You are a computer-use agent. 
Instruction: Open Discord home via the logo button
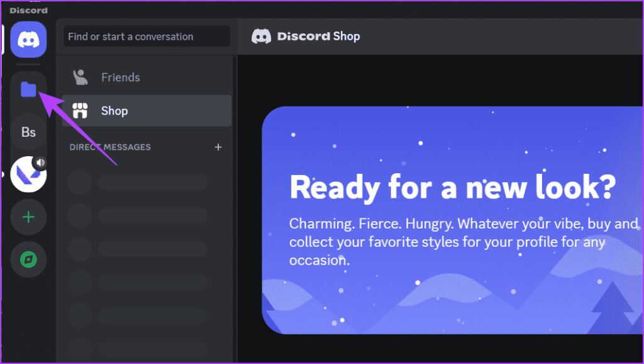tap(28, 40)
